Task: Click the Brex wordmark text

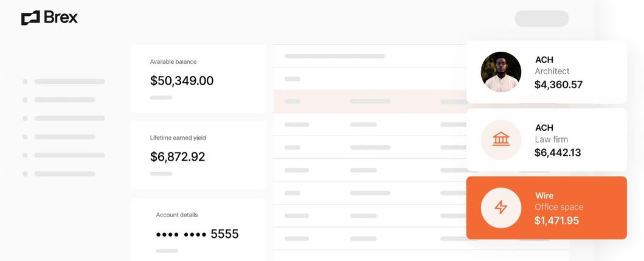Action: tap(61, 18)
